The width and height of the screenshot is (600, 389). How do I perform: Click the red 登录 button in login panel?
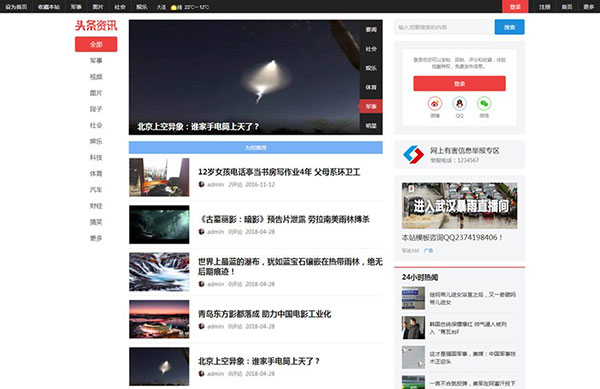tap(459, 83)
